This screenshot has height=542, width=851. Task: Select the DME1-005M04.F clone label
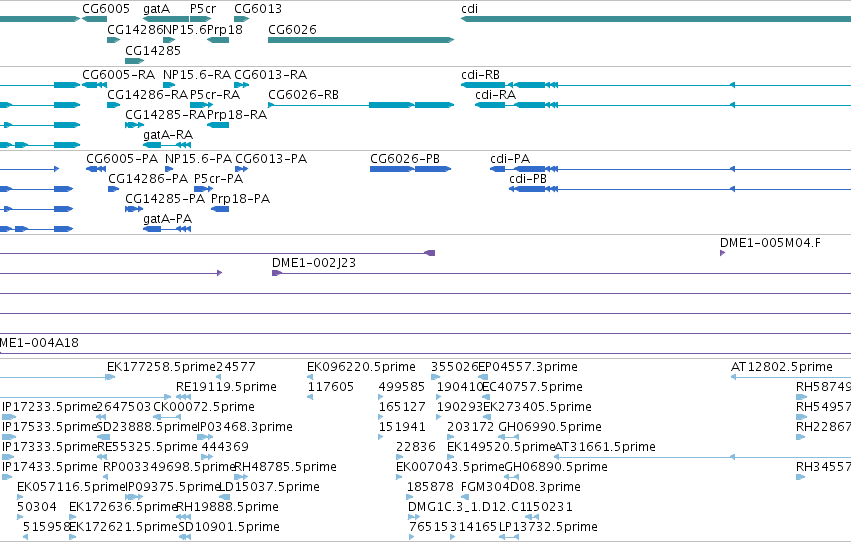click(770, 243)
